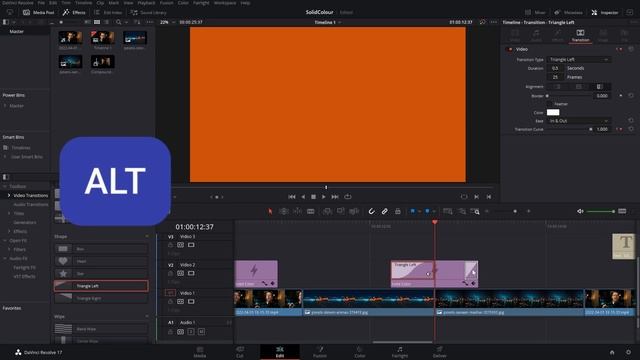This screenshot has height=360, width=640.
Task: Click the blue Flag icon
Action: click(x=413, y=211)
